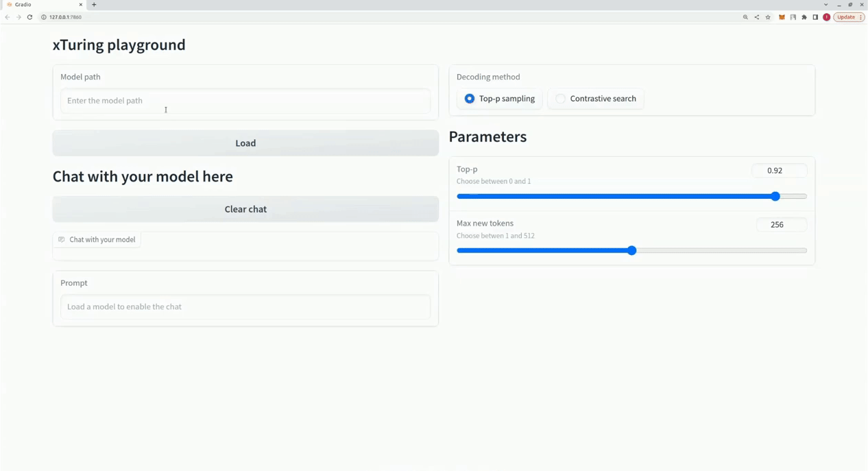Select Top-p sampling decoding method
The image size is (868, 471).
click(500, 99)
